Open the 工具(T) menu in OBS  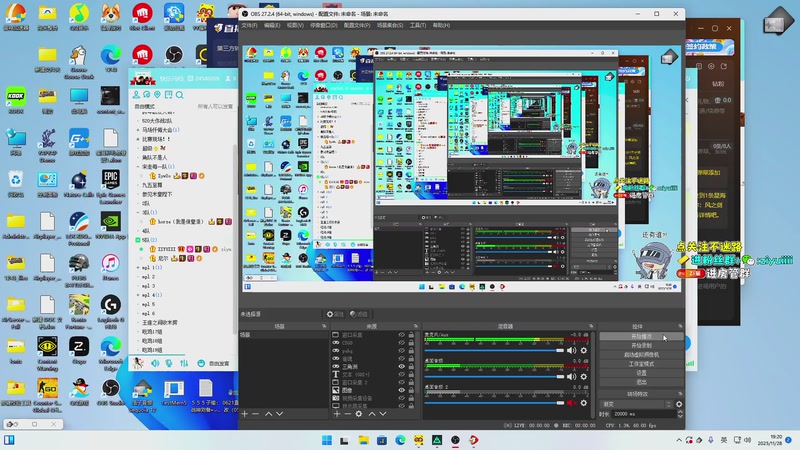click(418, 25)
